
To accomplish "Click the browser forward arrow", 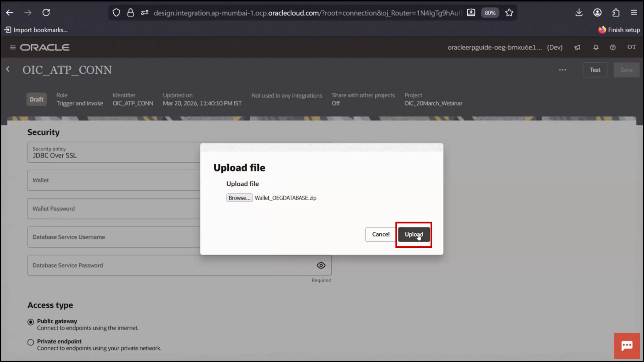I will point(28,13).
